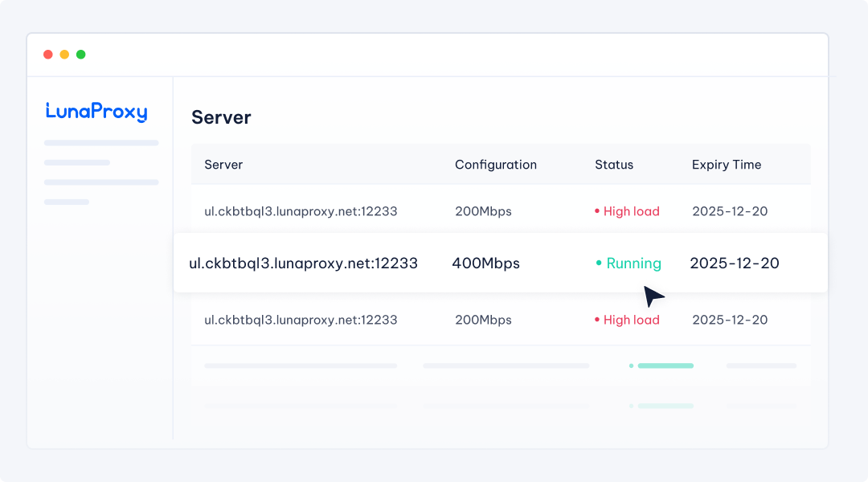Click the LunaProxy logo
This screenshot has width=868, height=482.
(x=96, y=112)
